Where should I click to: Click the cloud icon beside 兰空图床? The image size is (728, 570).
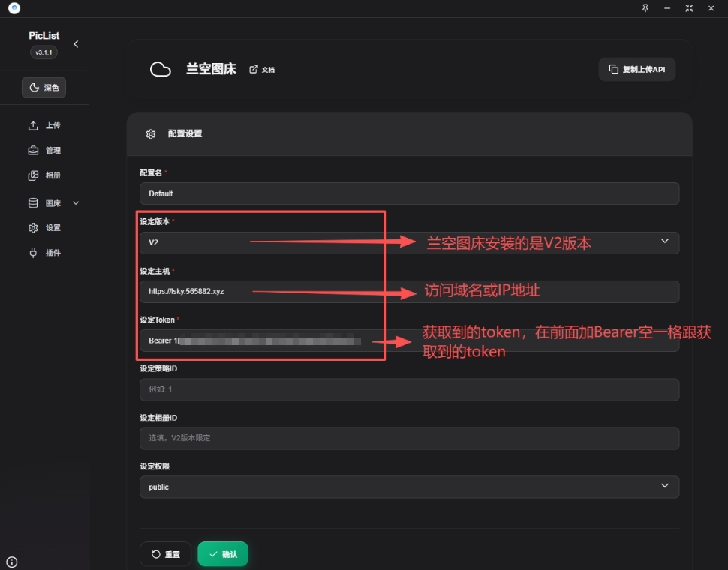160,69
